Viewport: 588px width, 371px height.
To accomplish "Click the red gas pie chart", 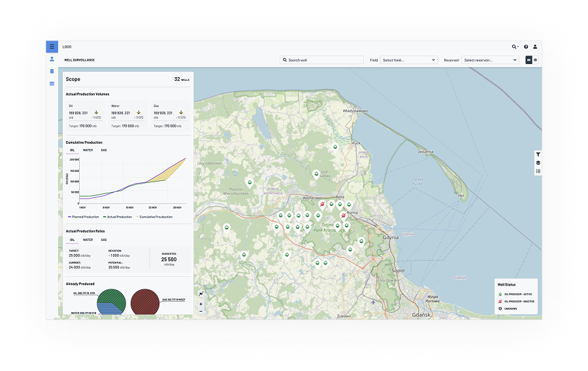I will [145, 302].
